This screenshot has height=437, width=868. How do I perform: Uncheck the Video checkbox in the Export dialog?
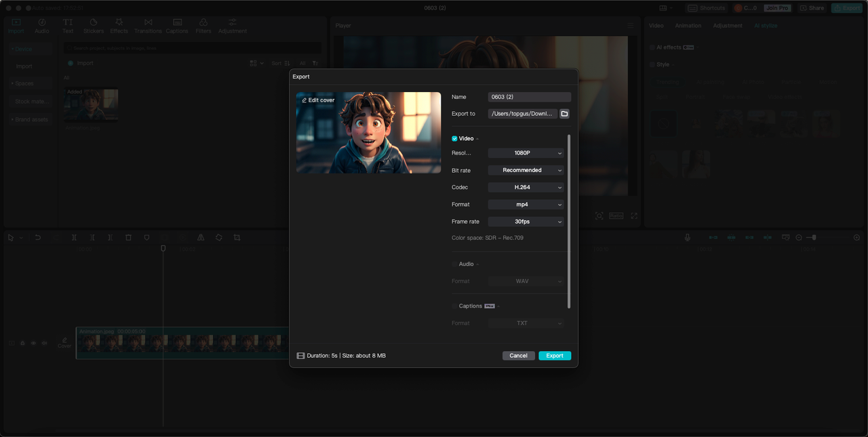(x=454, y=139)
